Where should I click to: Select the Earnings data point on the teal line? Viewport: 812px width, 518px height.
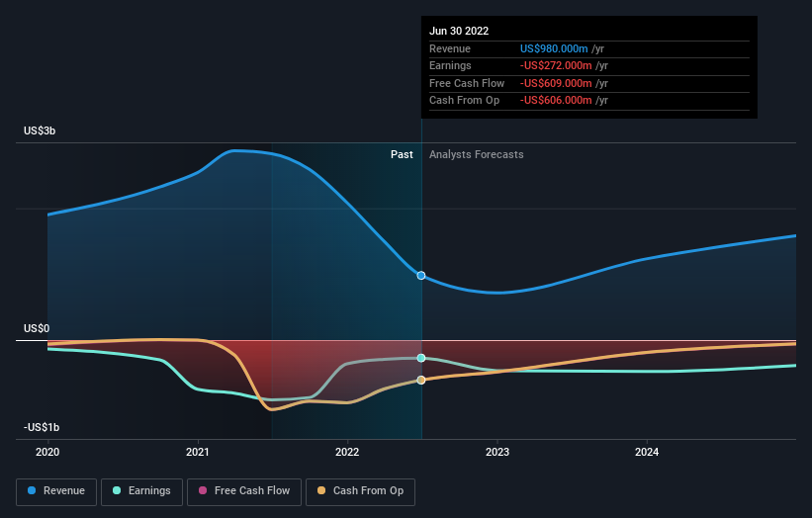point(421,358)
